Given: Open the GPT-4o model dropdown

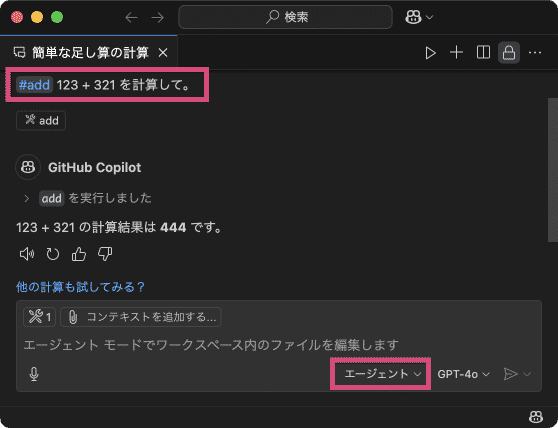Looking at the screenshot, I should pyautogui.click(x=463, y=374).
